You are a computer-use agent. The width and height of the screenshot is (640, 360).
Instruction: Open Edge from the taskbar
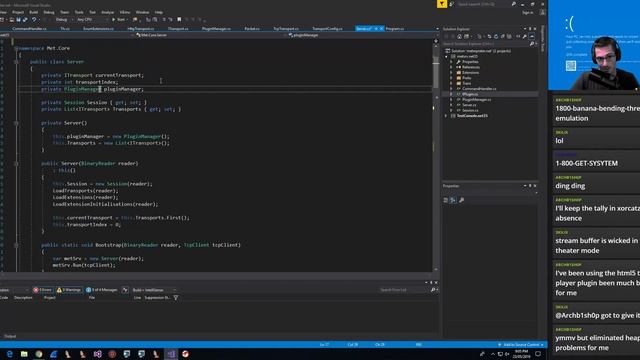tap(9, 354)
